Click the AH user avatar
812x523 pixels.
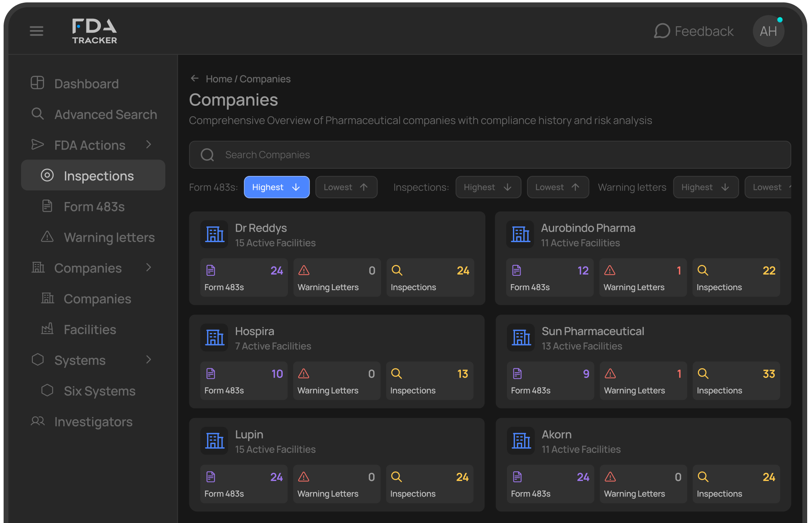coord(768,31)
